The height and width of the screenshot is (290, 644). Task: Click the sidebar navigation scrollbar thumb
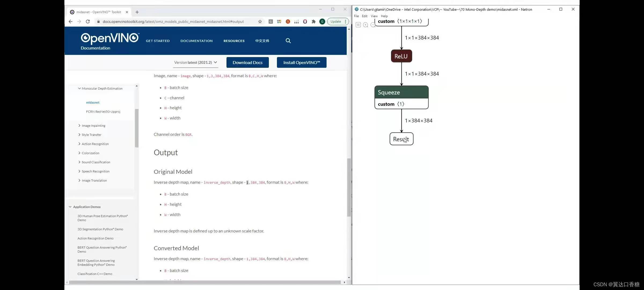coord(137,128)
